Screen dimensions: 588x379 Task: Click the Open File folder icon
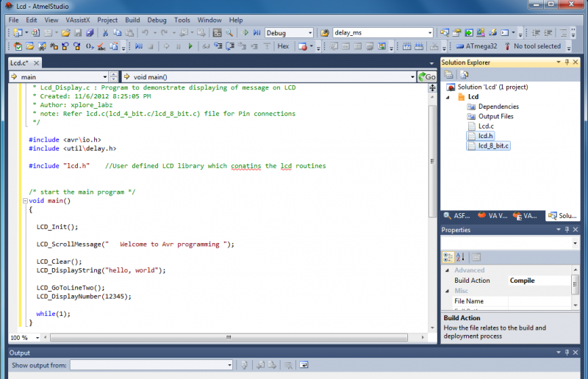tap(66, 33)
